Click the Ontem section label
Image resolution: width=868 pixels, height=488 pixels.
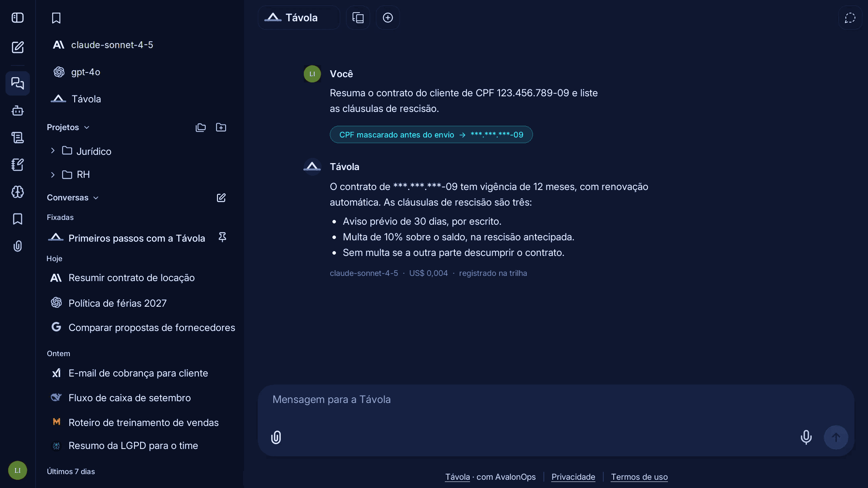coord(59,354)
